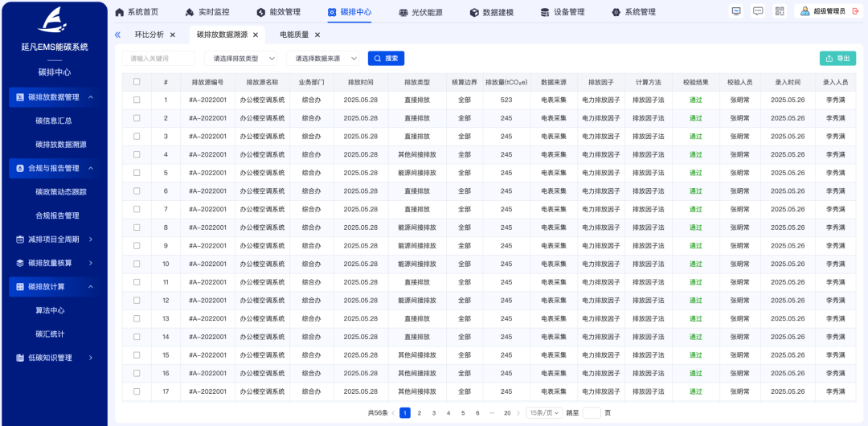Switch to 能效管理 in top navigation
Screen dimensions: 868x426
point(278,12)
